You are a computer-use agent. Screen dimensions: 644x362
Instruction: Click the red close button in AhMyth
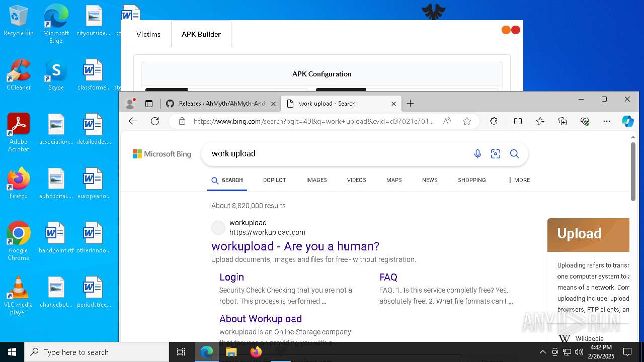516,30
